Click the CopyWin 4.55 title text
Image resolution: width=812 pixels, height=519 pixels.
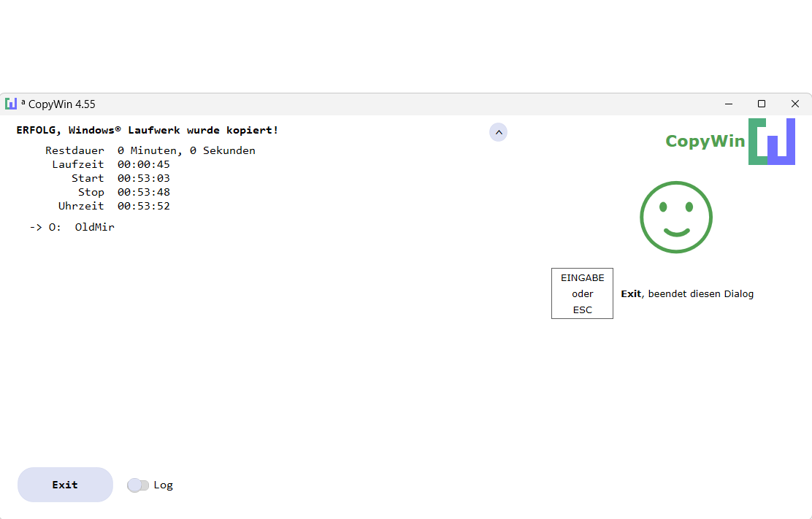[61, 104]
